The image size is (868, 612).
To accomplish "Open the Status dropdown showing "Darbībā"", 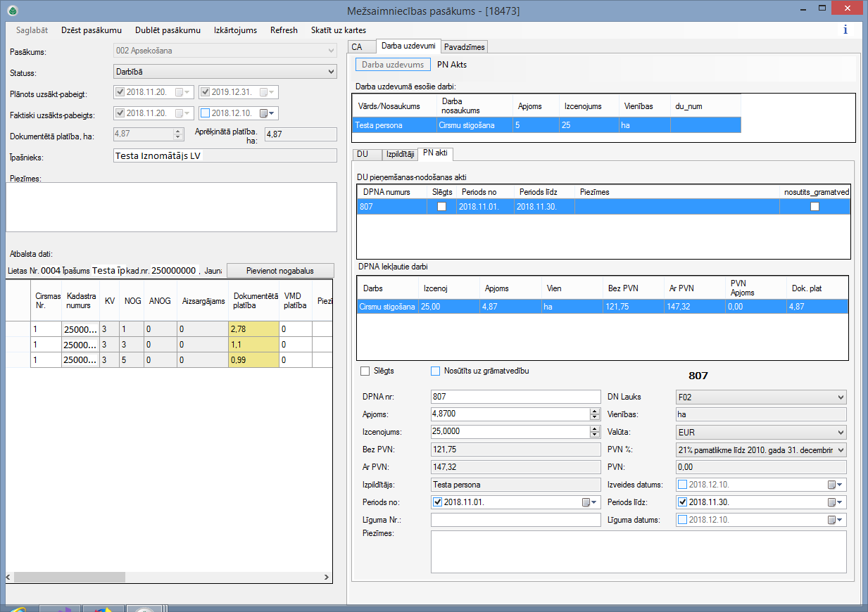I will click(327, 71).
